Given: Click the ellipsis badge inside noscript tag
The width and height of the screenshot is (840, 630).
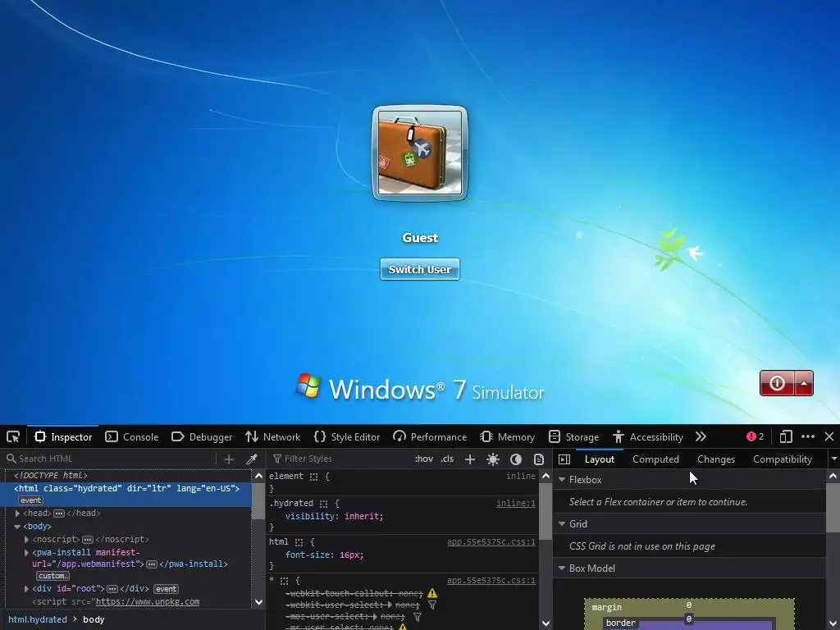Looking at the screenshot, I should [87, 540].
